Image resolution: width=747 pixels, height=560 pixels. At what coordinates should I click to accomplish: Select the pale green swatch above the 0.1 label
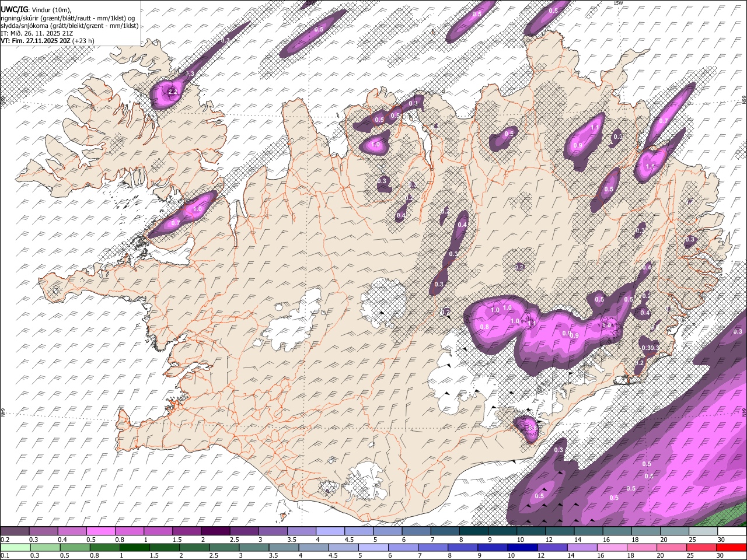point(15,547)
